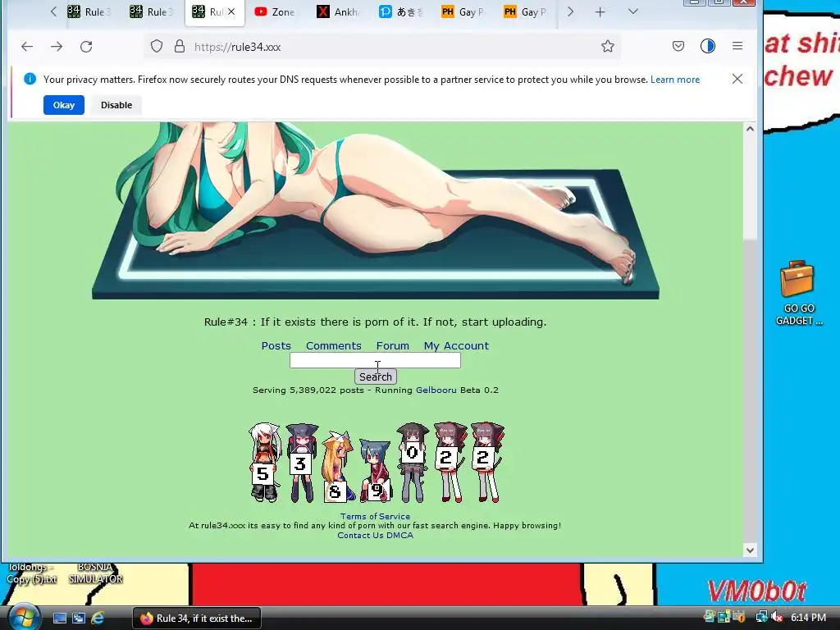Open a new tab with the plus icon
Screen dimensions: 840x630
[x=600, y=11]
